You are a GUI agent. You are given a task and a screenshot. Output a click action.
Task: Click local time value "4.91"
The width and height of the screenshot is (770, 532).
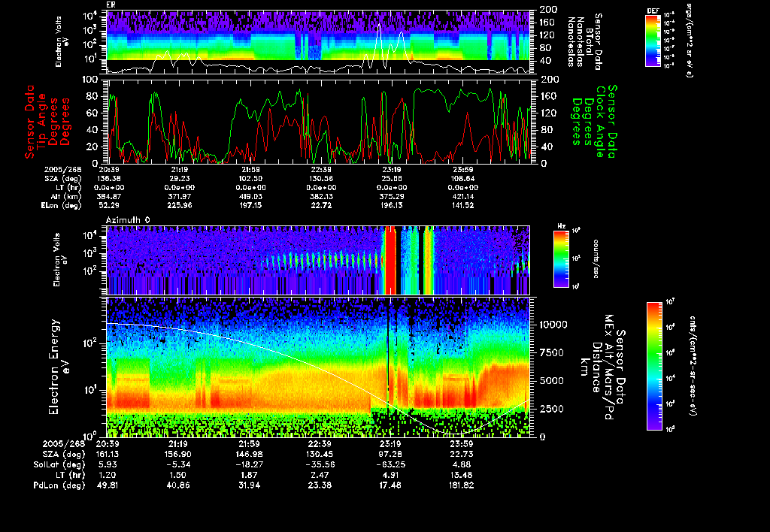tap(390, 475)
